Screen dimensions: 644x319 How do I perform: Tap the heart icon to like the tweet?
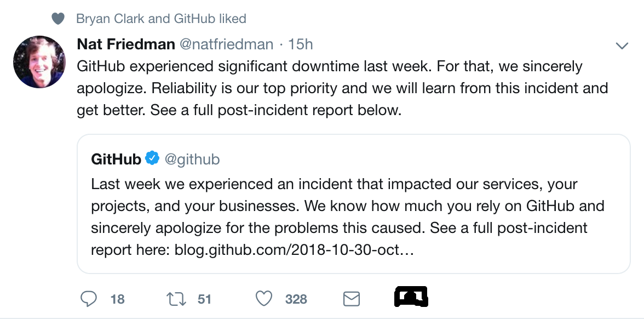[x=263, y=299]
